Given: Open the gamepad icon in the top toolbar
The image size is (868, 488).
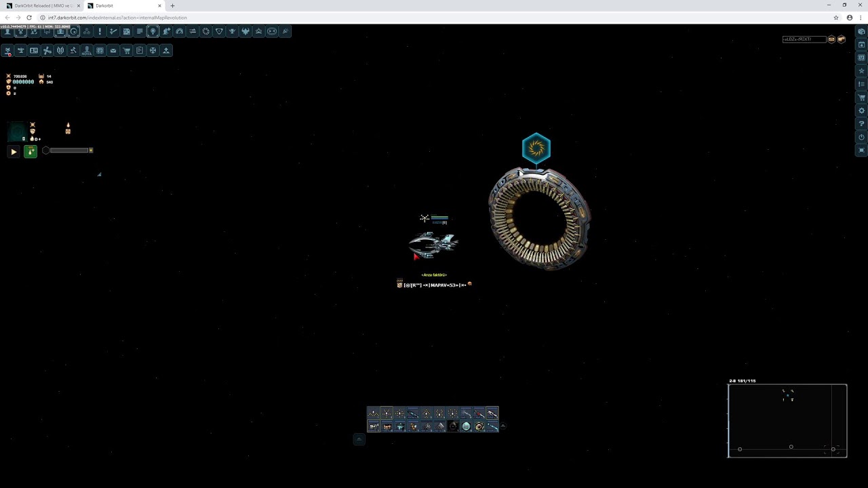Looking at the screenshot, I should (272, 31).
